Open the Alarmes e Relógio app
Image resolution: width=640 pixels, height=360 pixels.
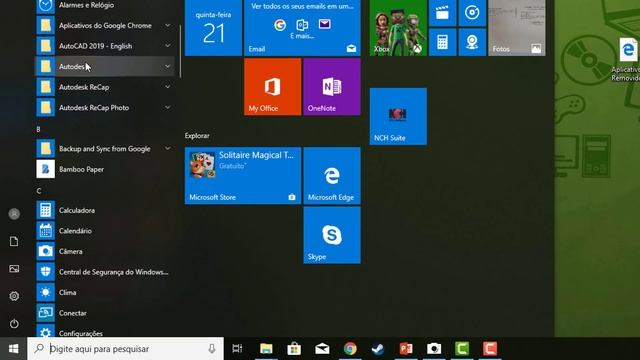[x=105, y=6]
